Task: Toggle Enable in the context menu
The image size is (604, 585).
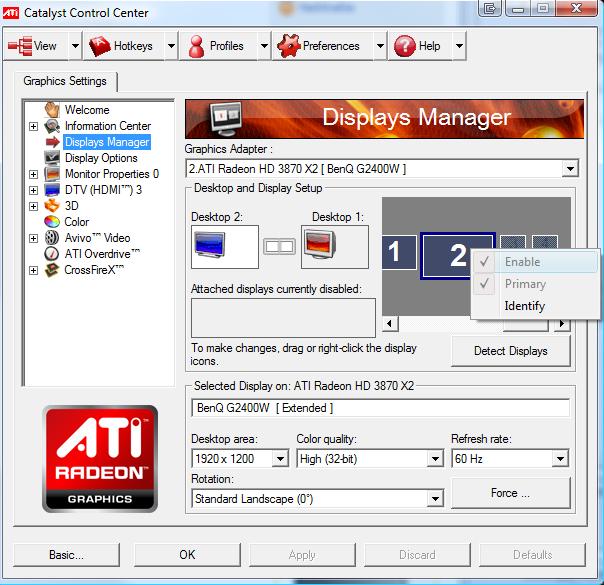Action: point(535,262)
